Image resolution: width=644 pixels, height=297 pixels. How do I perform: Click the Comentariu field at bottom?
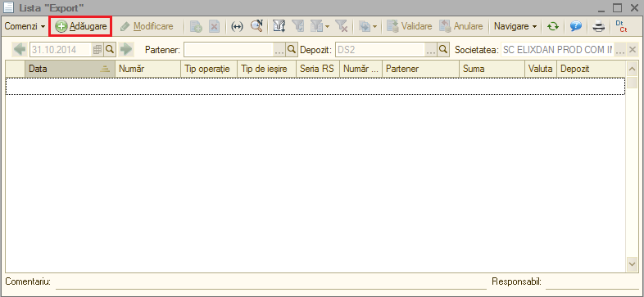pos(270,282)
